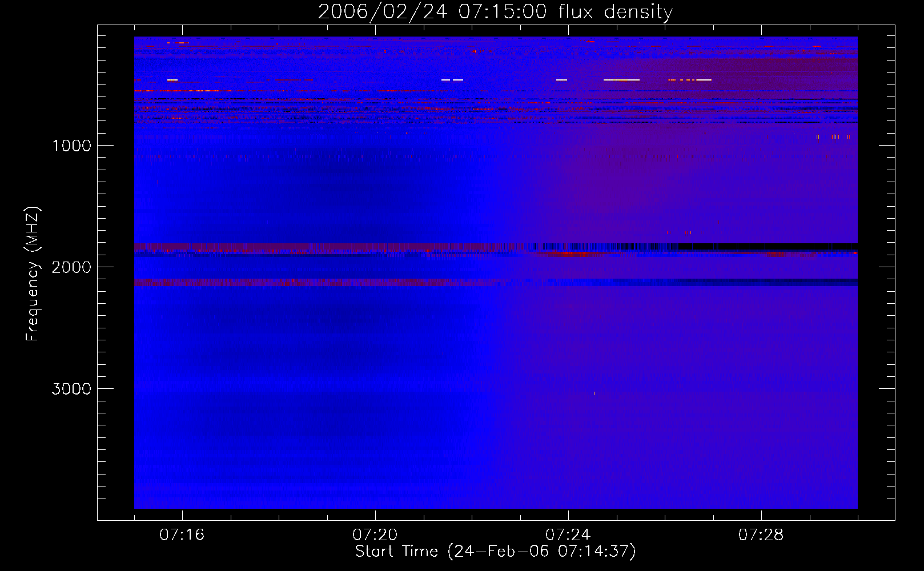Click the 07:24 time tick label
The width and height of the screenshot is (924, 571).
568,535
